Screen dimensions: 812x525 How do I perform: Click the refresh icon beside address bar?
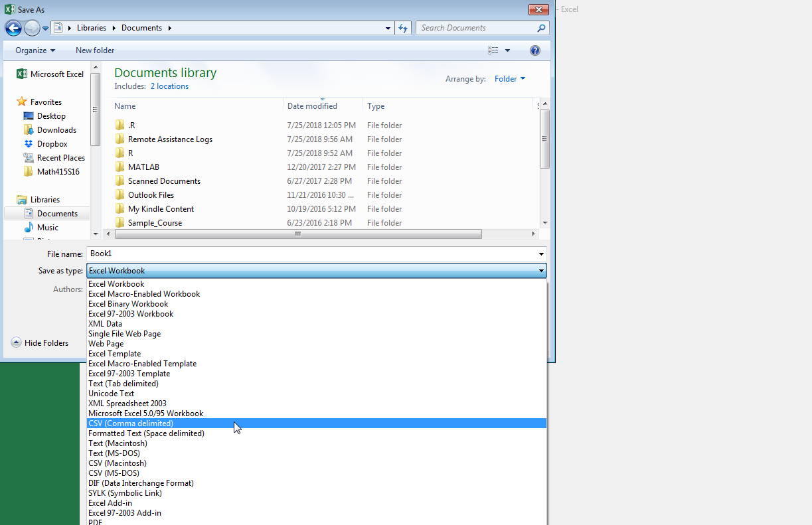click(x=403, y=28)
